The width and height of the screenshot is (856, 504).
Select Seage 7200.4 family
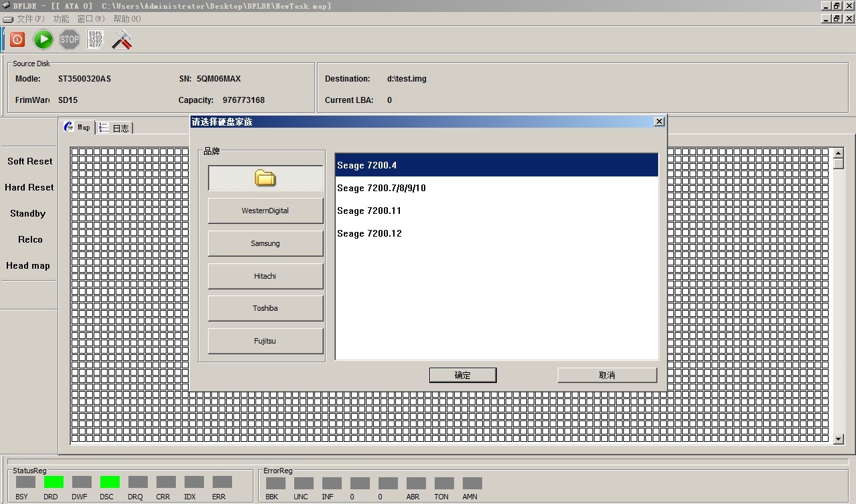pyautogui.click(x=497, y=165)
